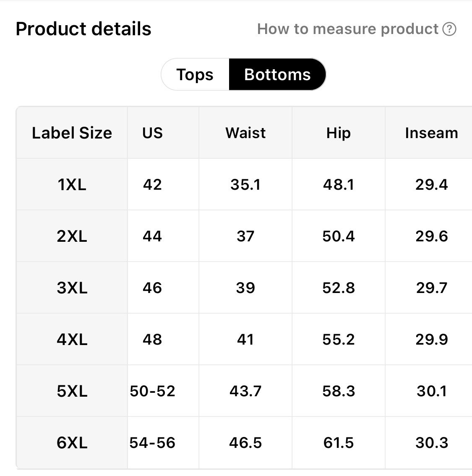Select the 6XL size row label

72,442
